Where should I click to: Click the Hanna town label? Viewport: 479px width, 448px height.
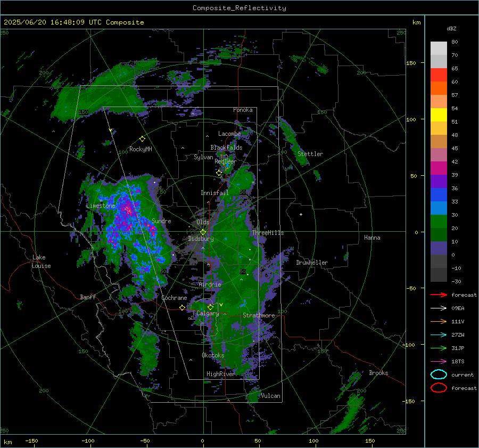coord(372,238)
